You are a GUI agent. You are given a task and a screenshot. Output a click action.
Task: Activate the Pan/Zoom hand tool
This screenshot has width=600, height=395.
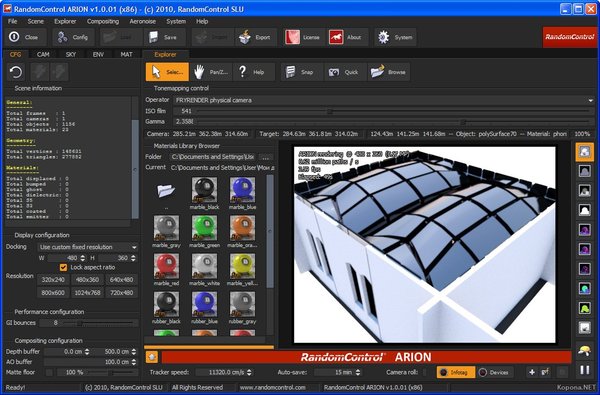[211, 72]
